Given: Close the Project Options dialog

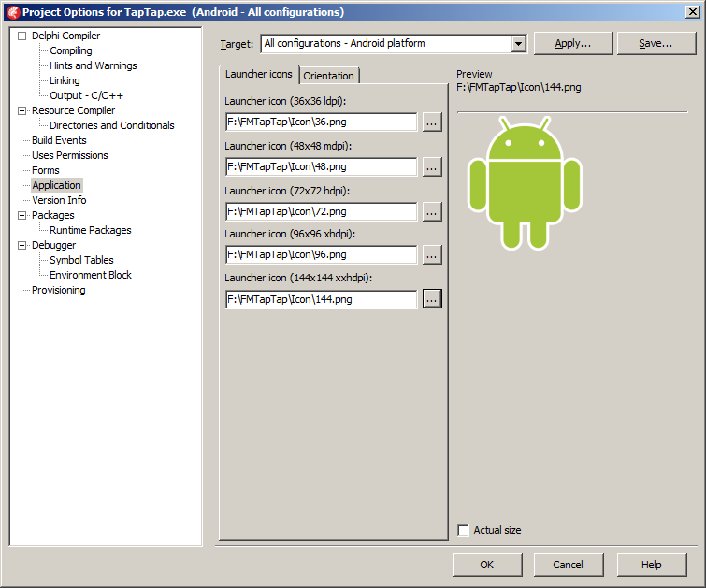Looking at the screenshot, I should coord(692,12).
